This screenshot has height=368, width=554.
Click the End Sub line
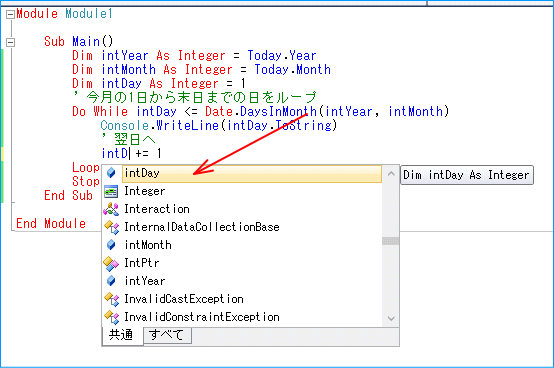click(68, 196)
